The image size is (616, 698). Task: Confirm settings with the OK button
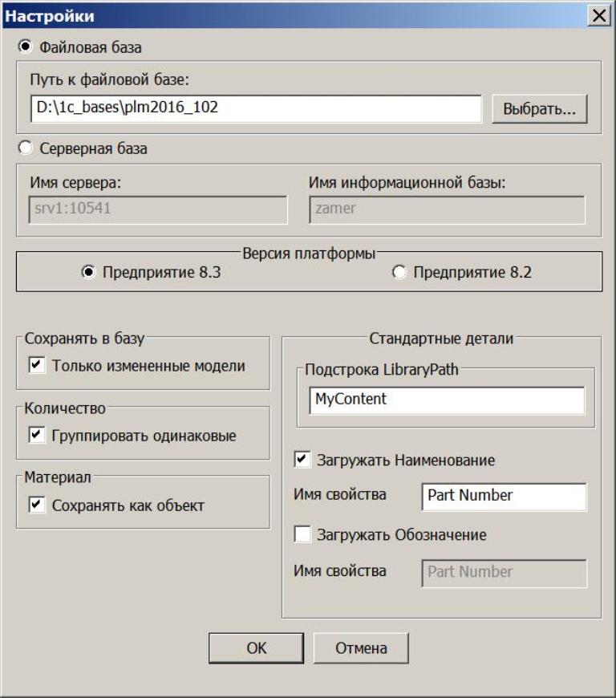(256, 648)
